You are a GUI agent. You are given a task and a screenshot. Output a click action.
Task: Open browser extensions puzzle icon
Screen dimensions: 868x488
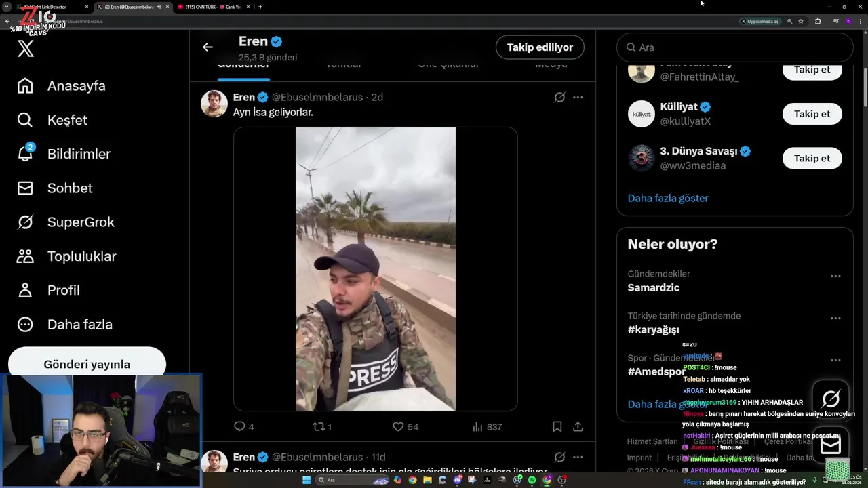click(818, 21)
